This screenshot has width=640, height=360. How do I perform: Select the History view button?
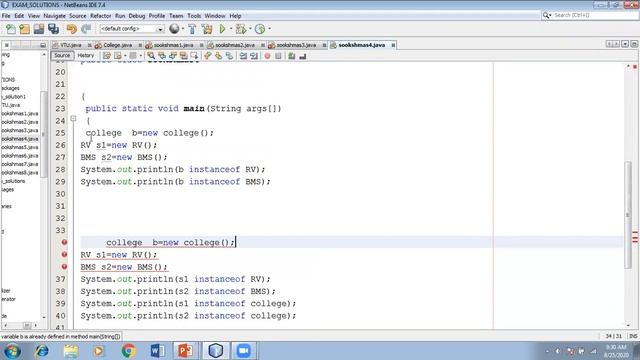[x=86, y=56]
